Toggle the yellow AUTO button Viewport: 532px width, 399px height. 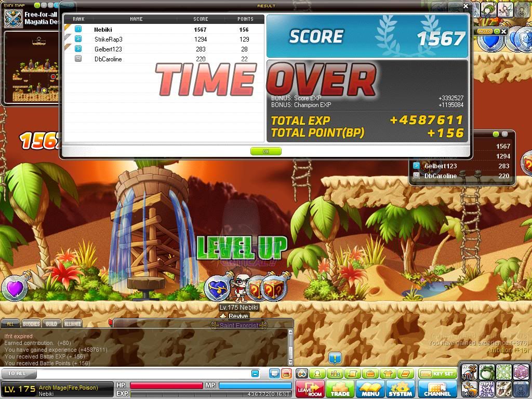[x=485, y=31]
